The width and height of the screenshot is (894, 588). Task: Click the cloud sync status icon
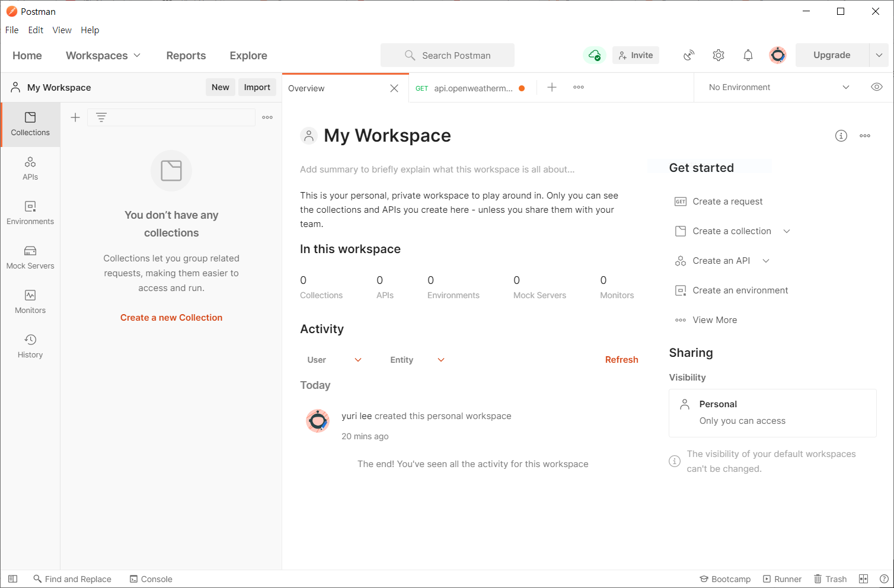[595, 55]
